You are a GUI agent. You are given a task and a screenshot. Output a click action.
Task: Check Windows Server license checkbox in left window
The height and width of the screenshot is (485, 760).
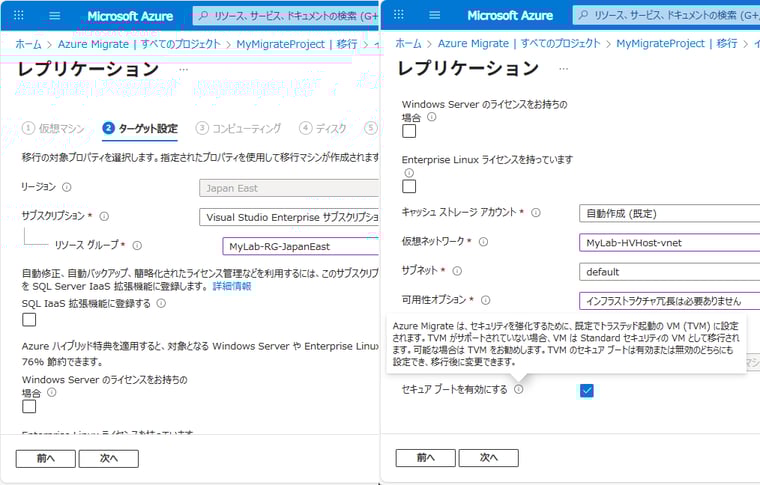(x=29, y=407)
